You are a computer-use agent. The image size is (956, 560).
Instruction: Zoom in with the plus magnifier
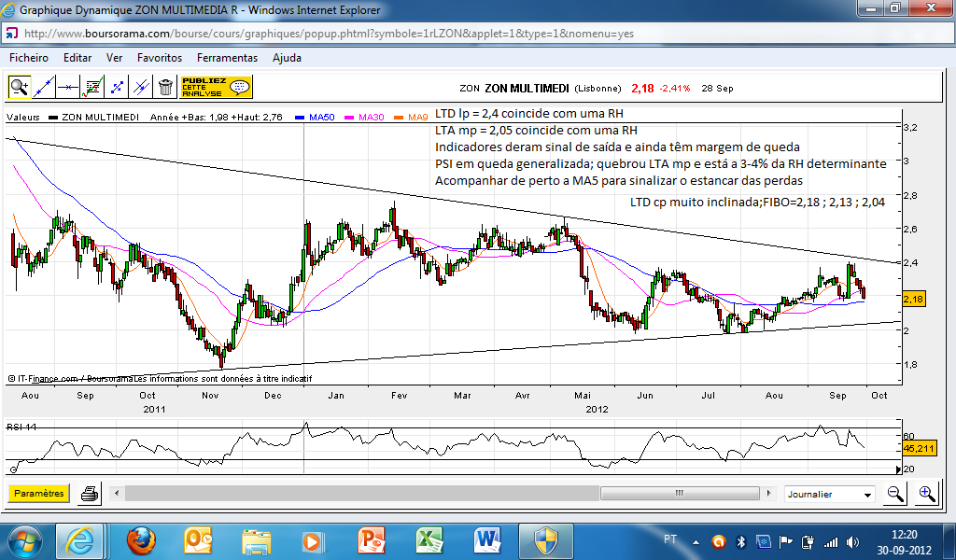(x=927, y=493)
